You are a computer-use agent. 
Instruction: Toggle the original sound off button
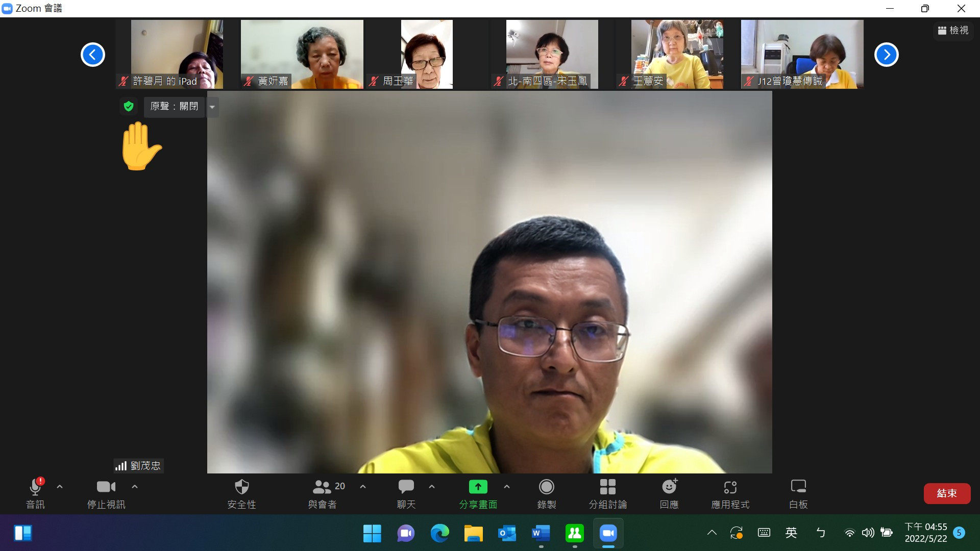[x=174, y=107]
